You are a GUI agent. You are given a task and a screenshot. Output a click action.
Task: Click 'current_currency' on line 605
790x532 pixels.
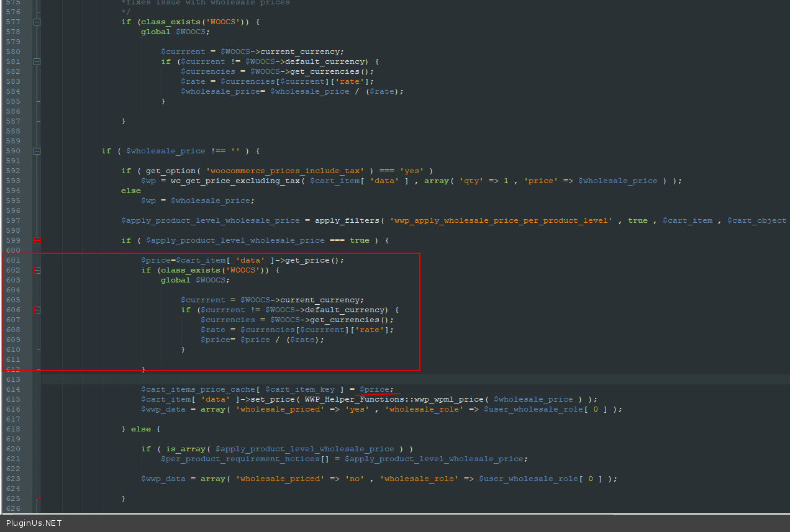click(x=320, y=300)
